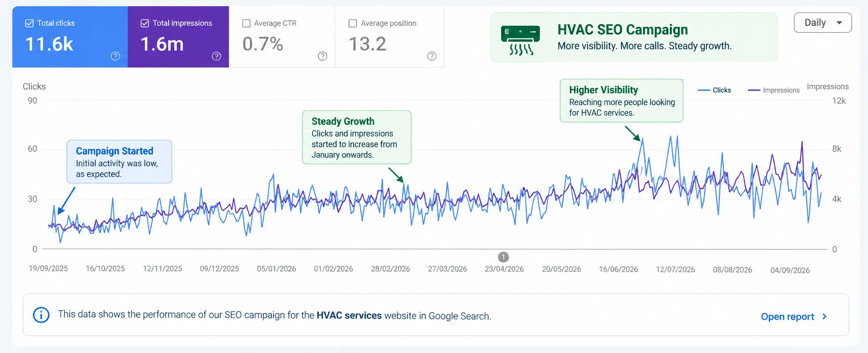Click the Higher Visibility annotation title
The image size is (868, 353).
click(x=604, y=90)
